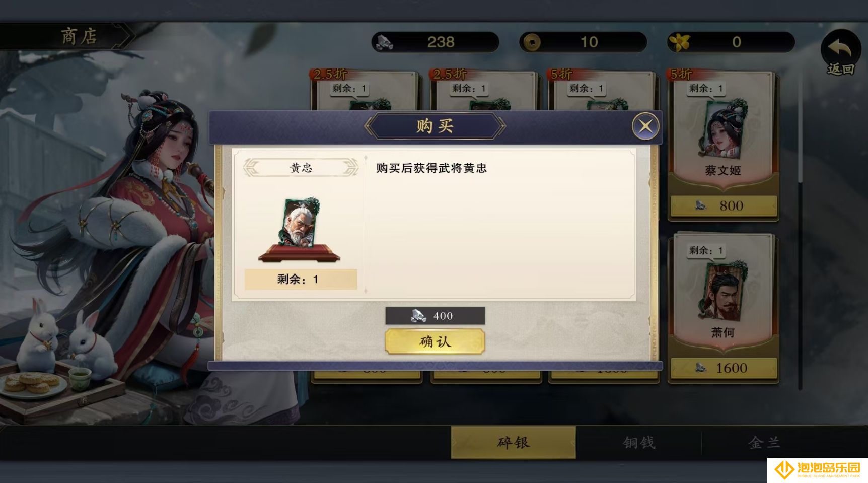Switch to the 铜钱 tab
The width and height of the screenshot is (868, 483).
coord(639,442)
